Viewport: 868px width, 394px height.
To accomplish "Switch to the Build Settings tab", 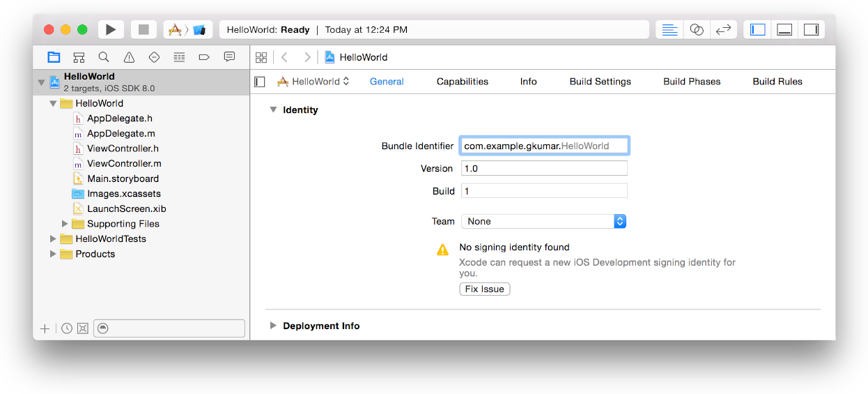I will coord(600,82).
